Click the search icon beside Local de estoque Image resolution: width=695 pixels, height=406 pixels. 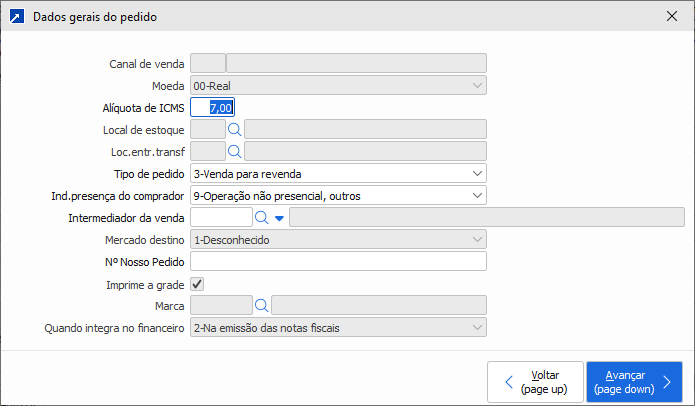[x=235, y=129]
